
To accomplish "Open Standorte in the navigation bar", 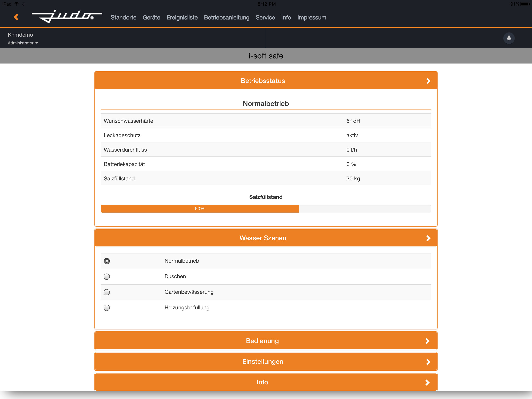I will pos(123,18).
